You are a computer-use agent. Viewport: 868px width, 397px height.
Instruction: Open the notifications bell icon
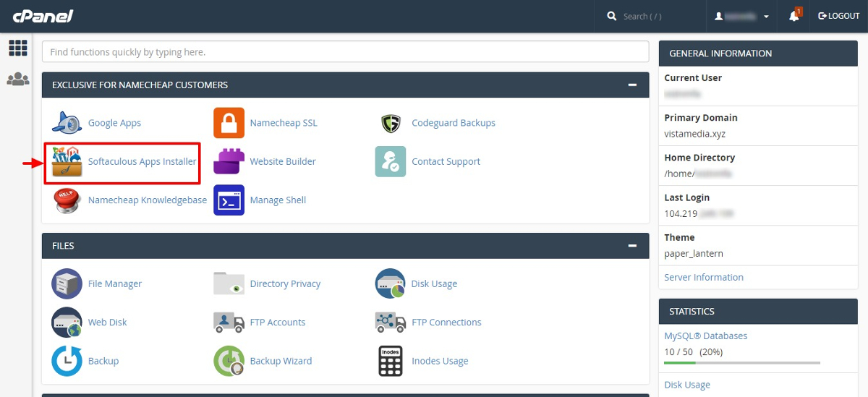794,16
